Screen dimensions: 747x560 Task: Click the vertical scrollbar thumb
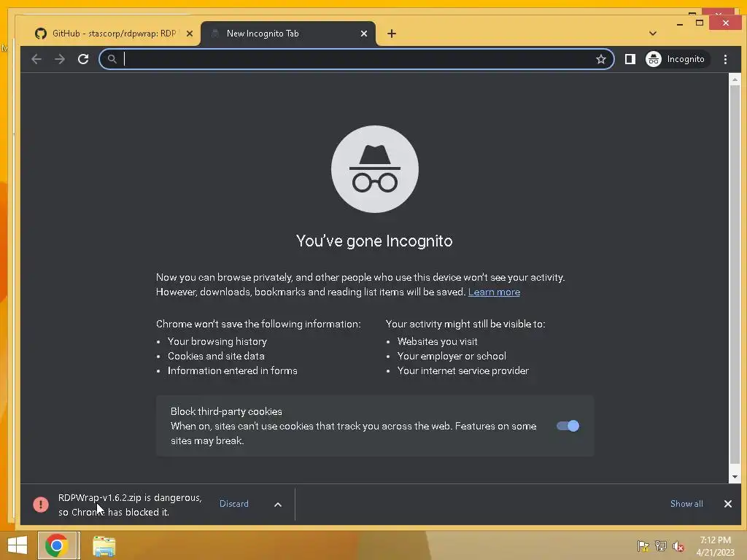point(735,274)
